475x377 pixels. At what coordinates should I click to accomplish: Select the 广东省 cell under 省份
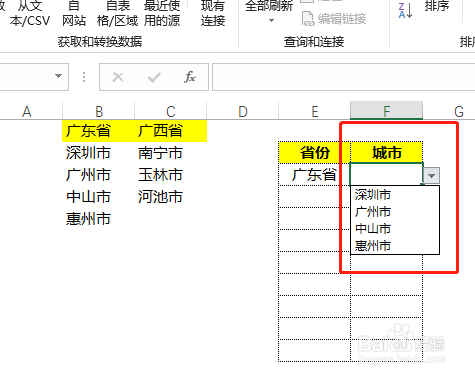point(314,175)
